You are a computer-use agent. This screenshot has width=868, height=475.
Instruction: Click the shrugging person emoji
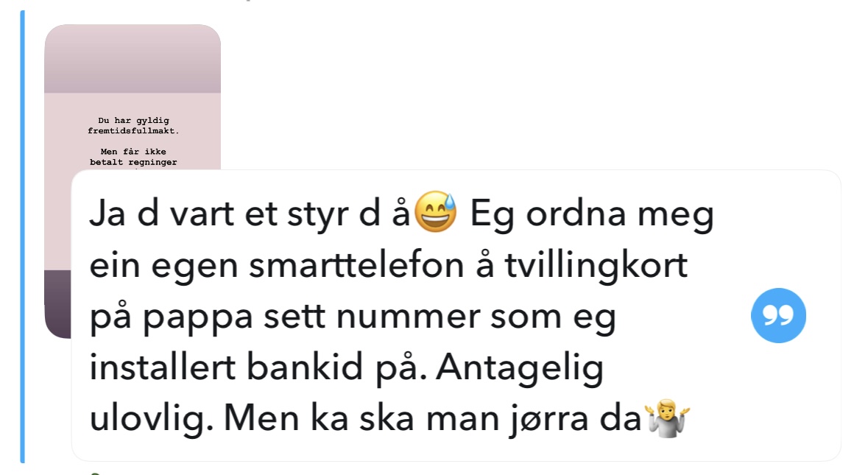[x=668, y=418]
